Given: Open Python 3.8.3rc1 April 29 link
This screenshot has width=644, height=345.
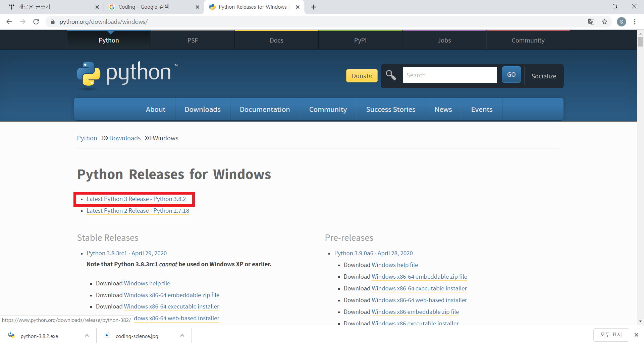Looking at the screenshot, I should click(126, 253).
